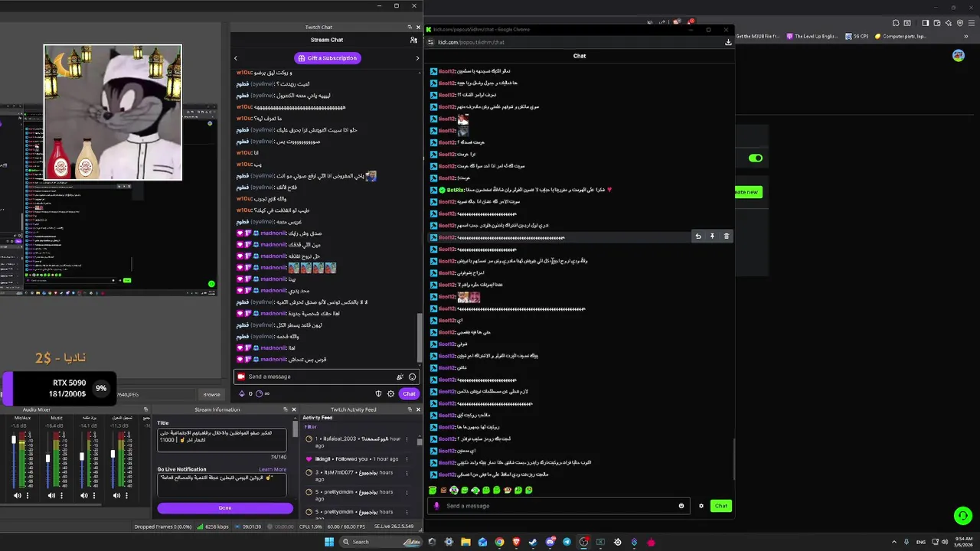
Task: Open options for ItsM7mD077 activity item
Action: [407, 473]
